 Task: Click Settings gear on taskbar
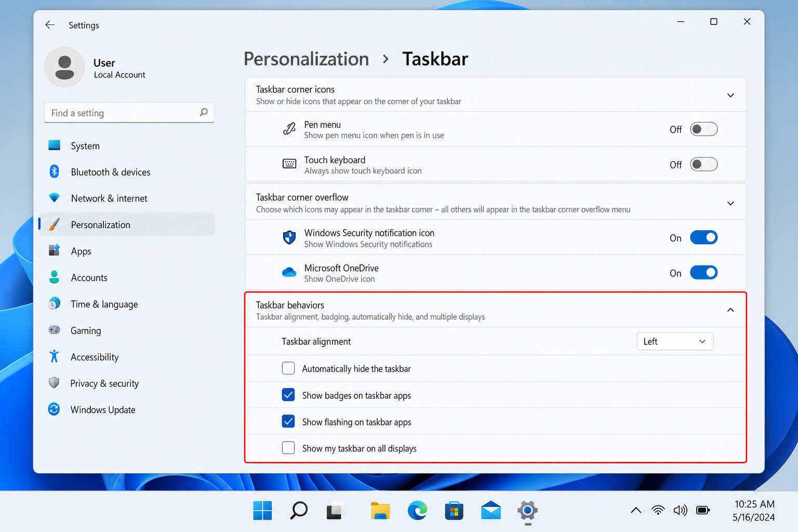(x=527, y=511)
